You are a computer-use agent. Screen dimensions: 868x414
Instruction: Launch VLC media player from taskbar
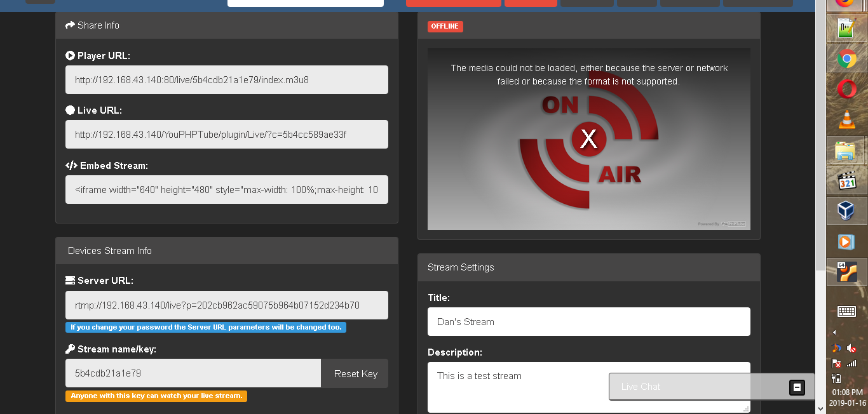[x=846, y=119]
